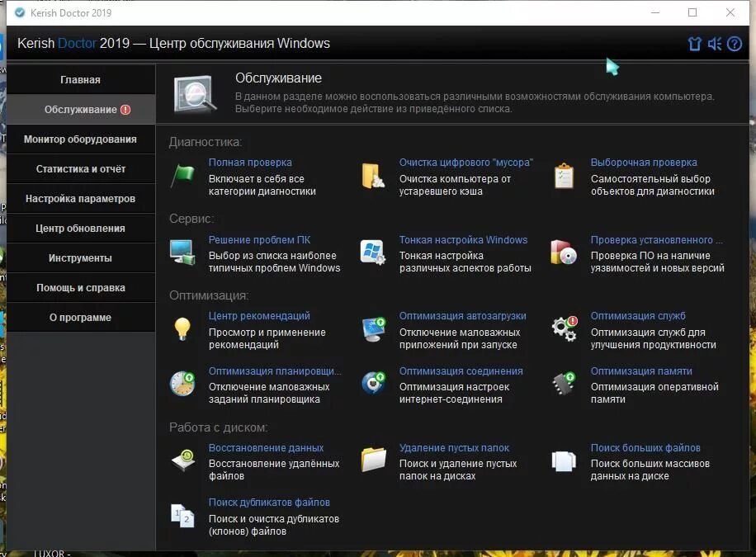Click the lightbulb icon for Центр рекомендаций
Screen dimensions: 756x557
click(x=182, y=329)
